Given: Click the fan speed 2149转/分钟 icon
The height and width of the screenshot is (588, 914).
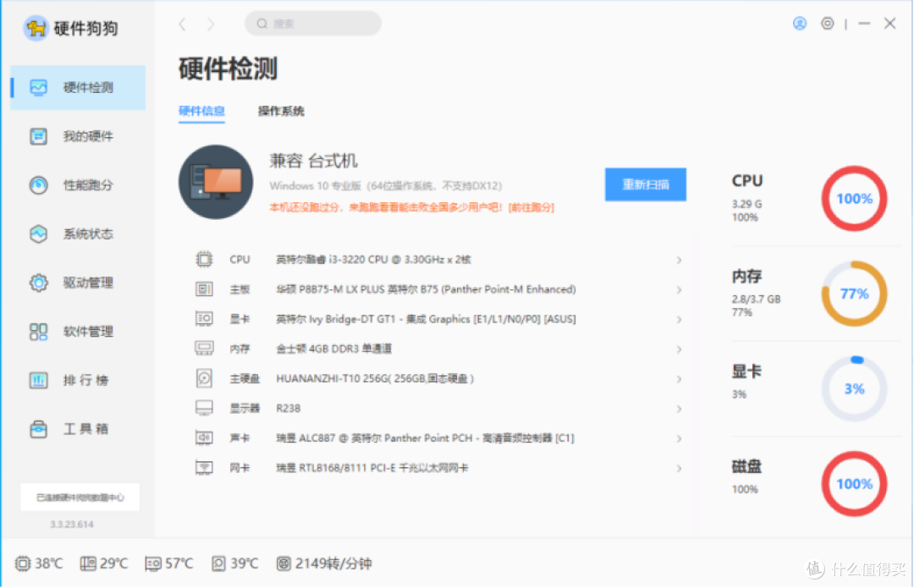Looking at the screenshot, I should tap(284, 563).
